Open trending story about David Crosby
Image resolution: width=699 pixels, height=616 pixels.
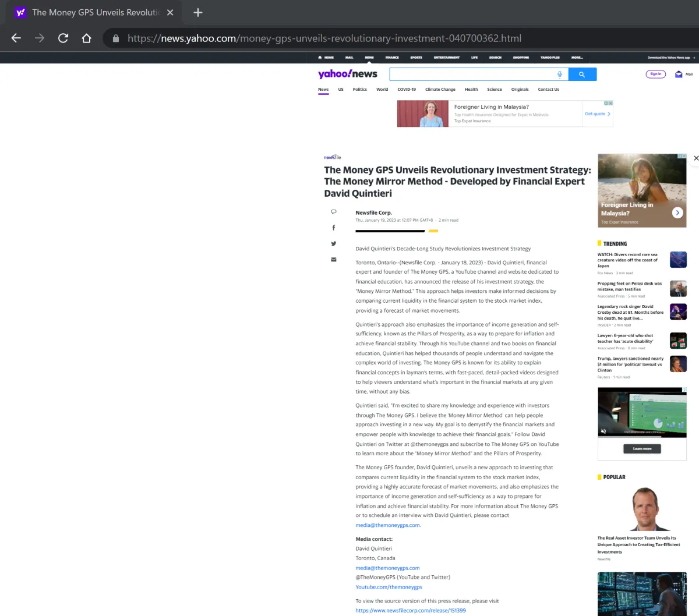click(x=630, y=313)
